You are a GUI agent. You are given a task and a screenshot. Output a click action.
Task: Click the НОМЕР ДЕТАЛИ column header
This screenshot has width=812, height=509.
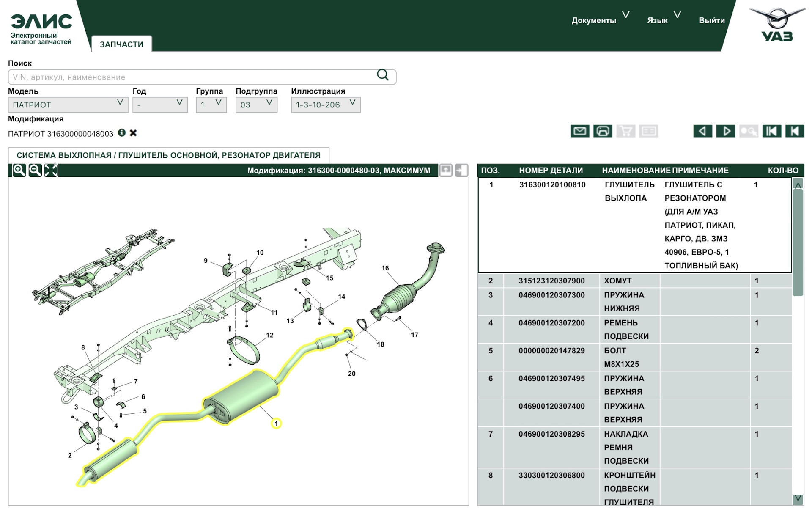coord(551,171)
